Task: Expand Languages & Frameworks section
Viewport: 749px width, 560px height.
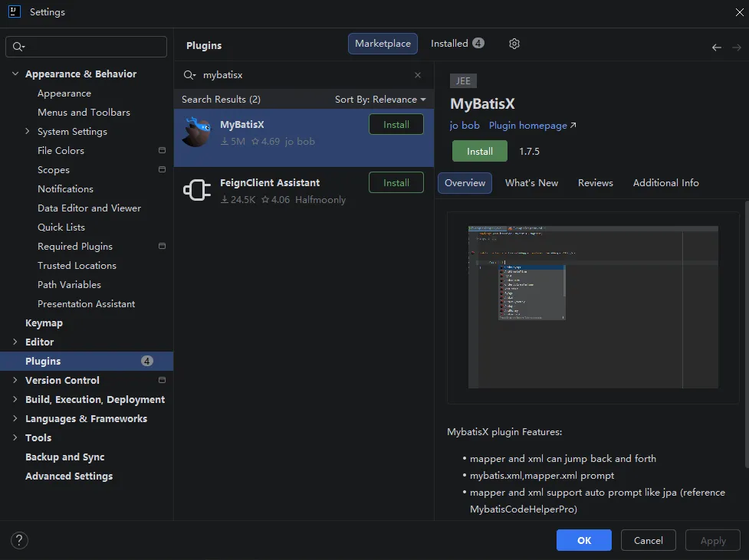Action: click(x=15, y=418)
